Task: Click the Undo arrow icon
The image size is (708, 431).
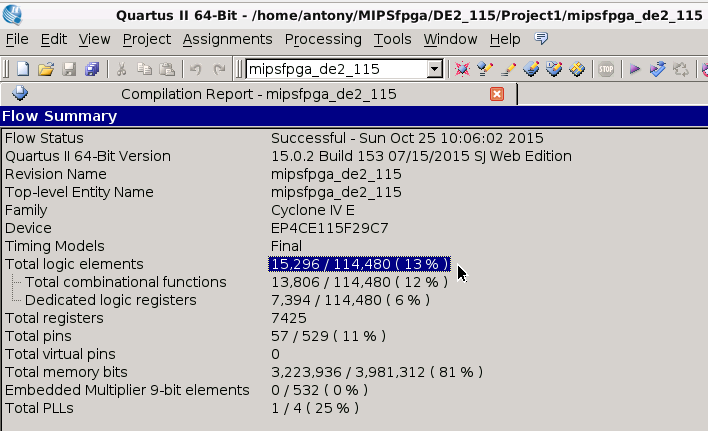Action: tap(196, 69)
